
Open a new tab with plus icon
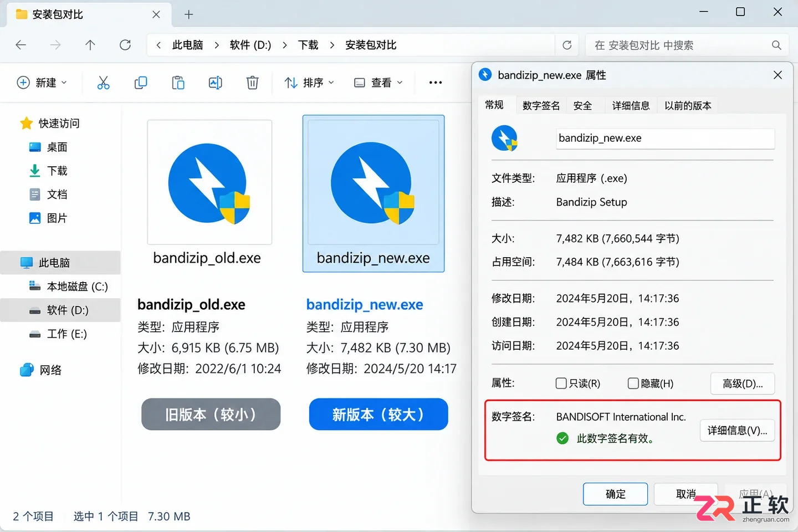tap(189, 14)
